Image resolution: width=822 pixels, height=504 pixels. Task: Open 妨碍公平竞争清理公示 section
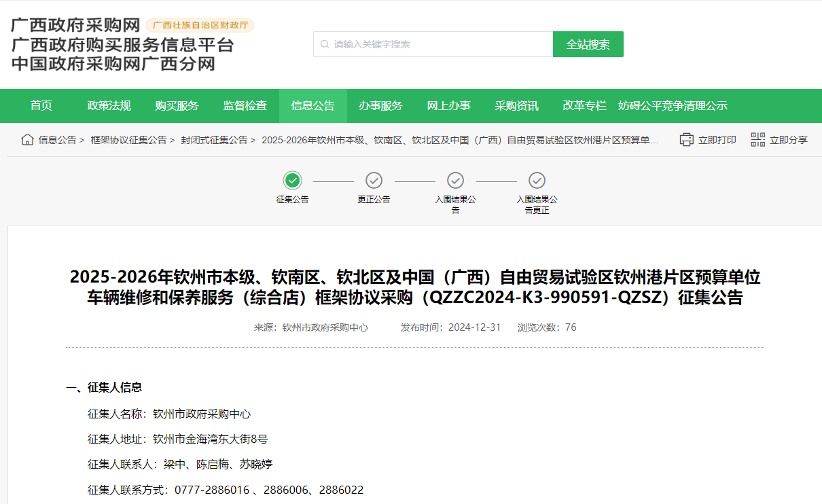pos(673,106)
